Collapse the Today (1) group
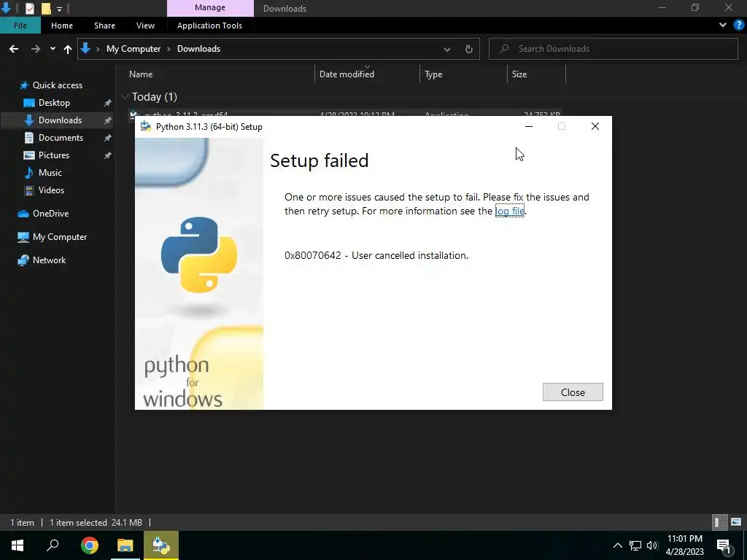Screen dimensions: 747x560 coord(125,97)
